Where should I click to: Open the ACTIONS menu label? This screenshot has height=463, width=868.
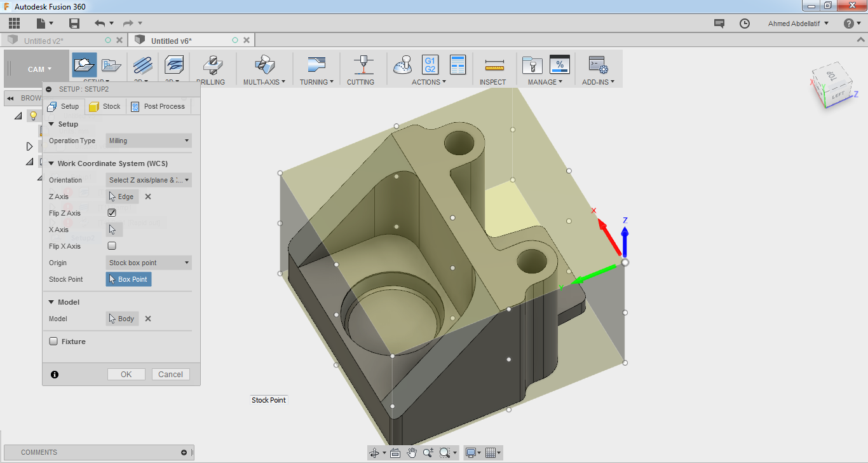(x=429, y=82)
